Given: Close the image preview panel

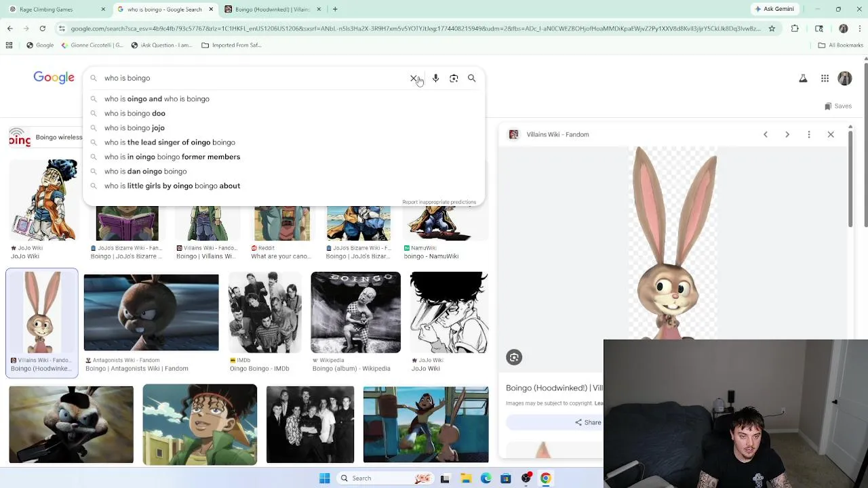Looking at the screenshot, I should (x=831, y=134).
